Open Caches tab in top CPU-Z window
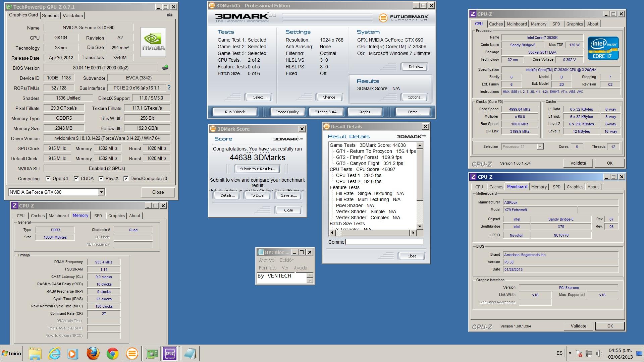The width and height of the screenshot is (644, 362). pos(496,24)
